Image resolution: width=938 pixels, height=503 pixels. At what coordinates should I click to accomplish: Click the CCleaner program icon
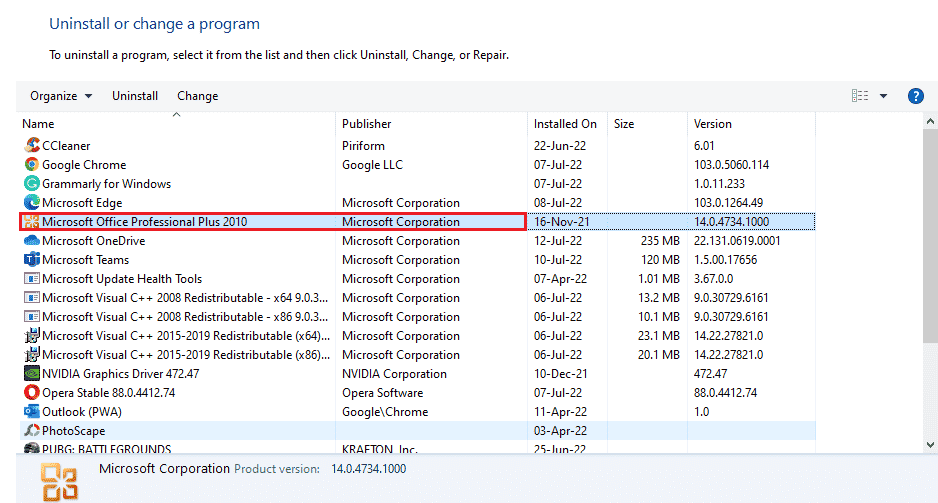[x=31, y=146]
